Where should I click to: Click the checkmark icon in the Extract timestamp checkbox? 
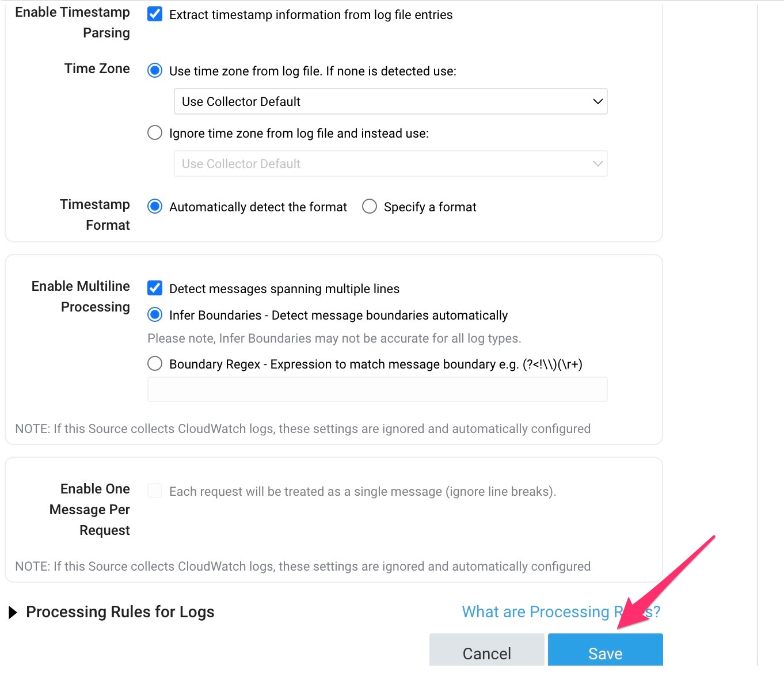tap(154, 14)
